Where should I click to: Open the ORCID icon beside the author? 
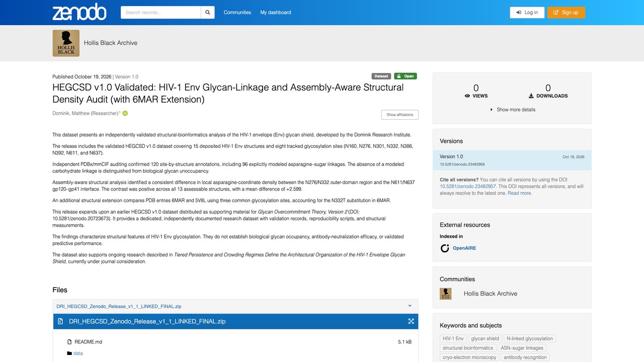(125, 113)
